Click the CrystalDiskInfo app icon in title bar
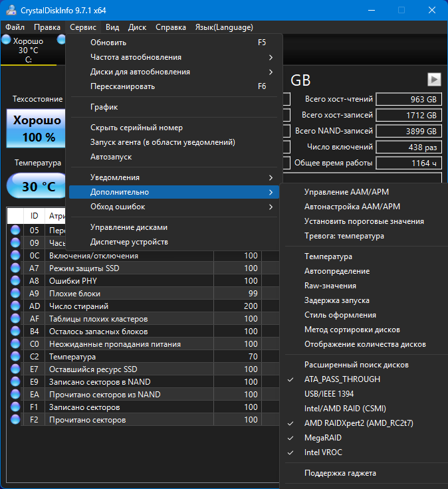This screenshot has width=448, height=489. (11, 10)
